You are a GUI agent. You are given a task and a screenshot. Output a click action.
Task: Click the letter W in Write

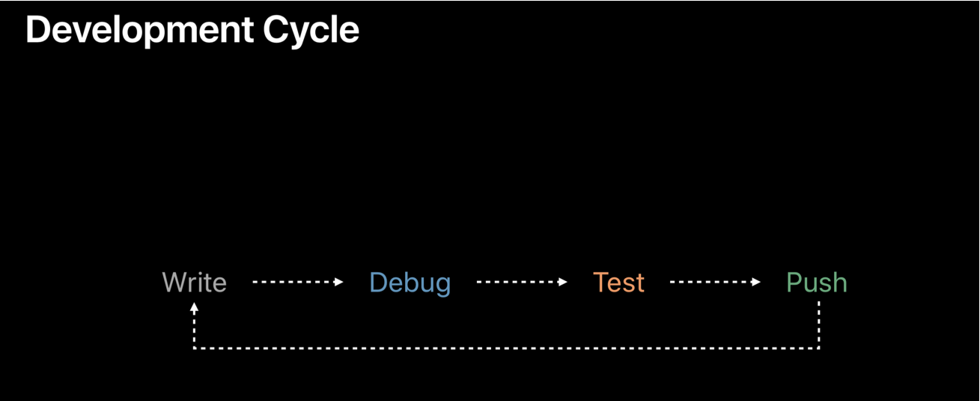[x=174, y=283]
